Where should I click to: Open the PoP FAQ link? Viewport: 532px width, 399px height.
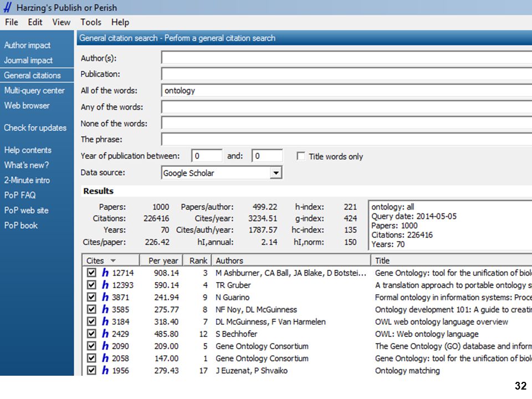point(20,195)
